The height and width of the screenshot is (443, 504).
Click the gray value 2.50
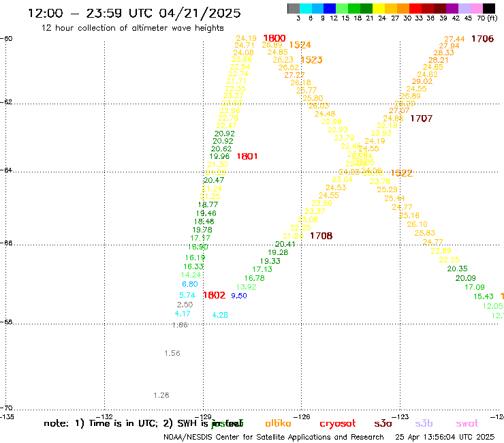point(185,305)
